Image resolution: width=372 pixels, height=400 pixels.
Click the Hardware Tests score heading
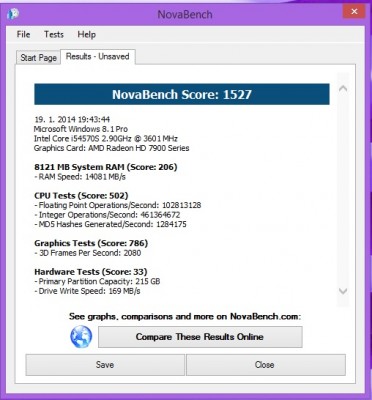pyautogui.click(x=91, y=272)
